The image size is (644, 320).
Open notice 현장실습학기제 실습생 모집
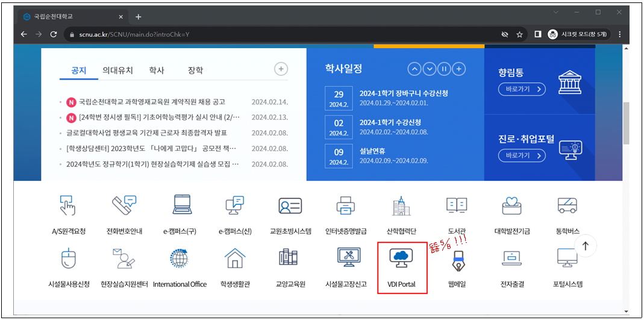(153, 165)
